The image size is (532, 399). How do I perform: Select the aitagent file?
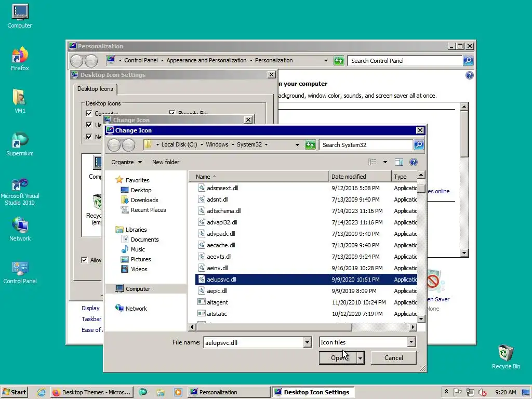pos(217,302)
